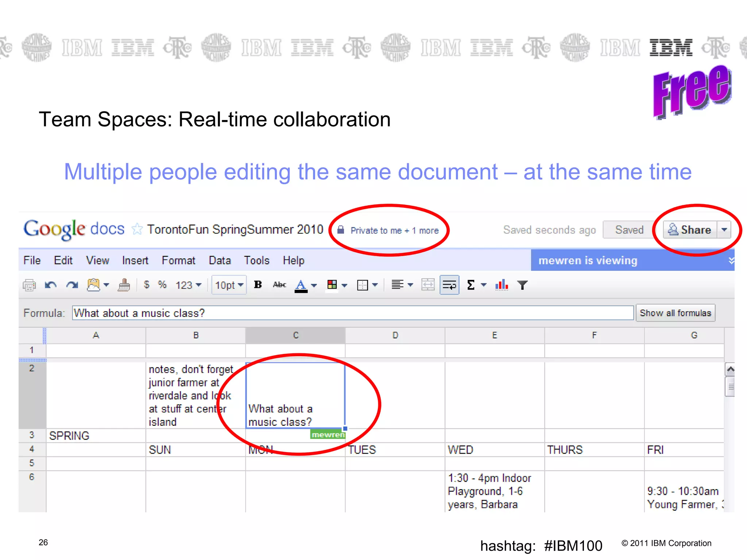Screen dimensions: 747x560
Task: Select the TUES cell
Action: tap(395, 450)
